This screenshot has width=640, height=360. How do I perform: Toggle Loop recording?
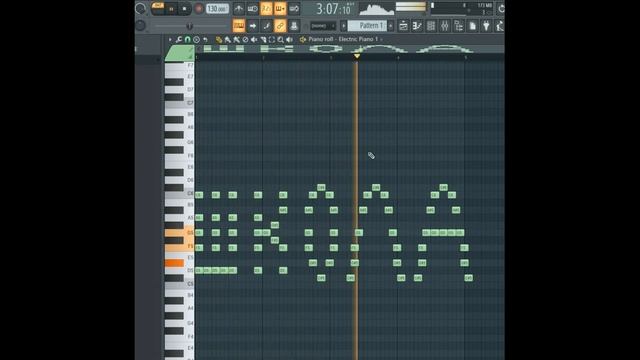294,9
